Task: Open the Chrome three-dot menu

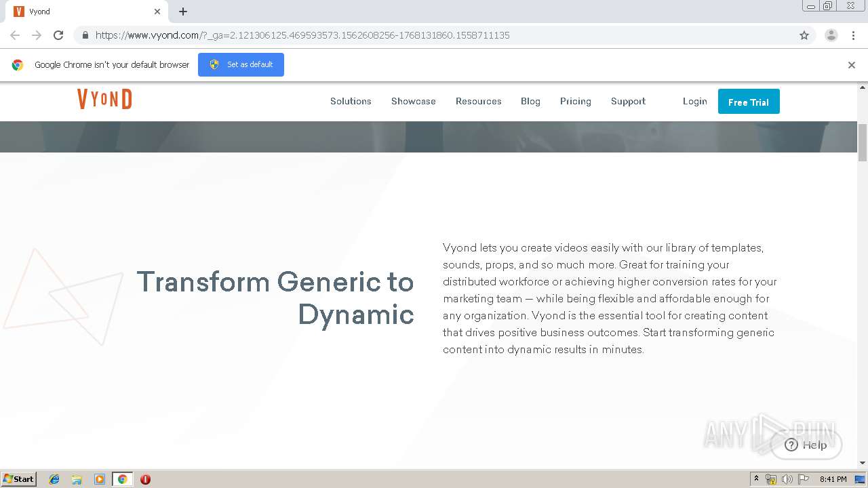Action: pos(853,35)
